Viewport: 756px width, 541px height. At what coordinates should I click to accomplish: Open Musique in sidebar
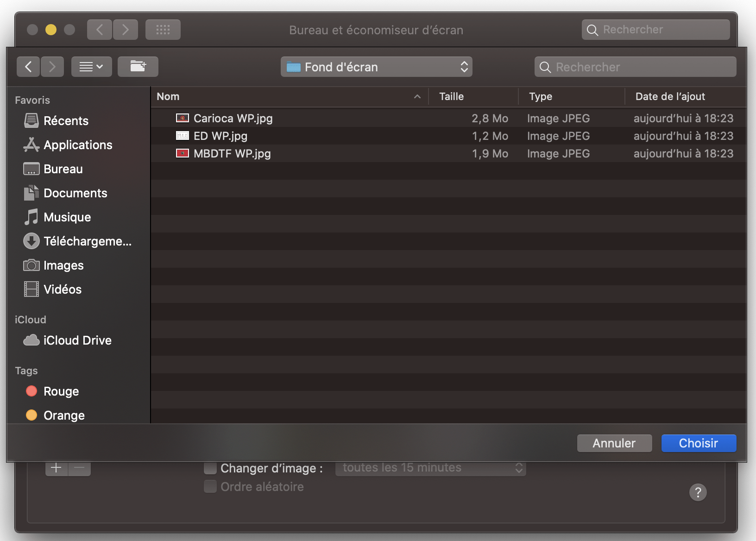(x=78, y=217)
